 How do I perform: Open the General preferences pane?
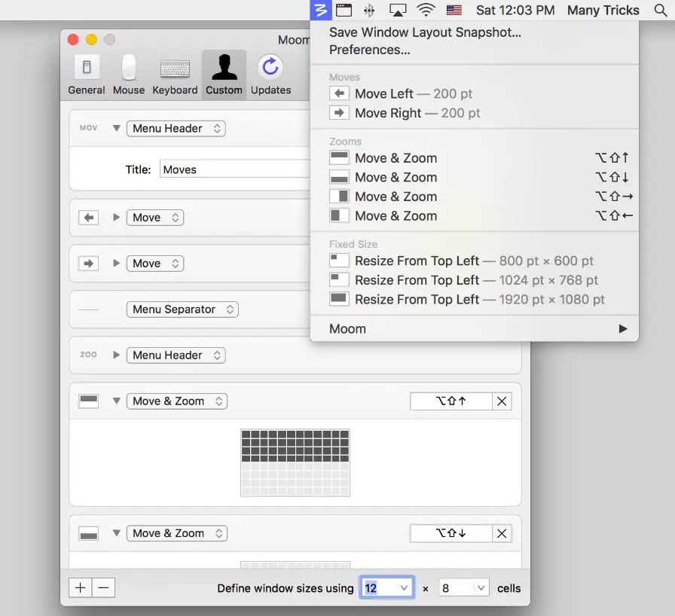(86, 74)
